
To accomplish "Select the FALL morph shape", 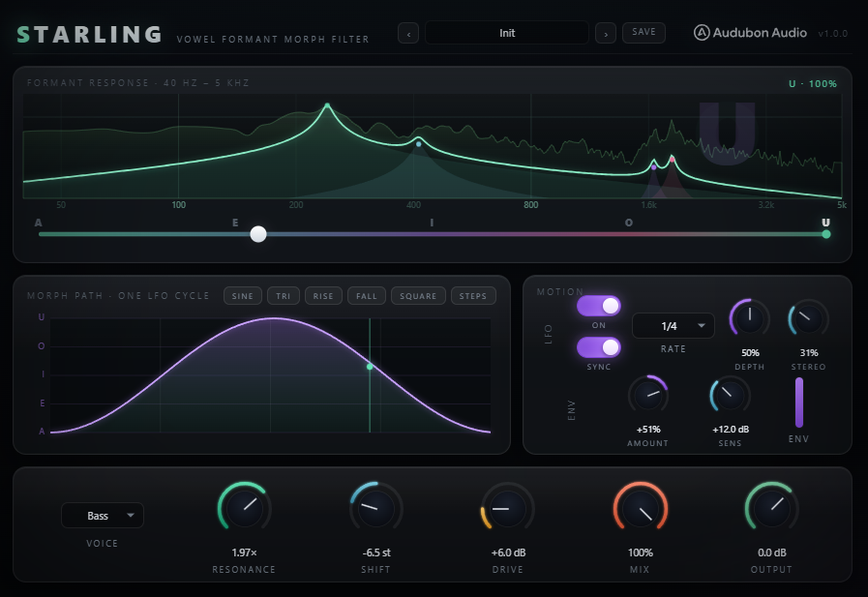I will tap(367, 296).
